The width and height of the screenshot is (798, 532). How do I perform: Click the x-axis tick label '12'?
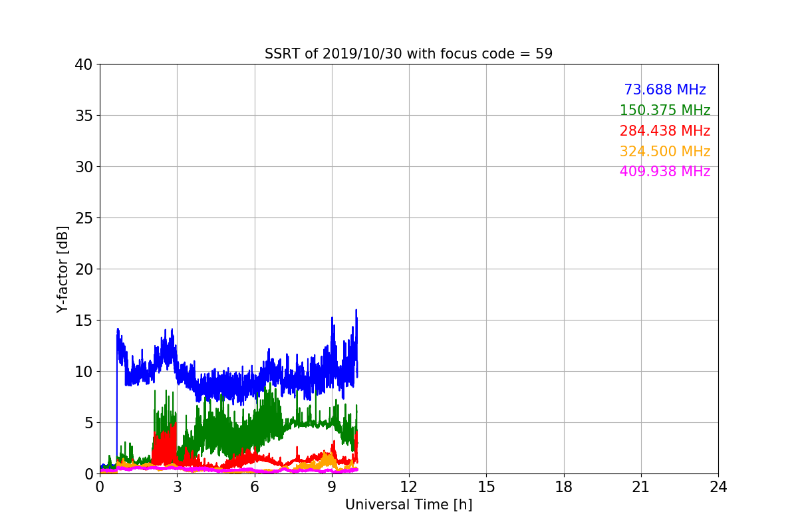[x=409, y=487]
